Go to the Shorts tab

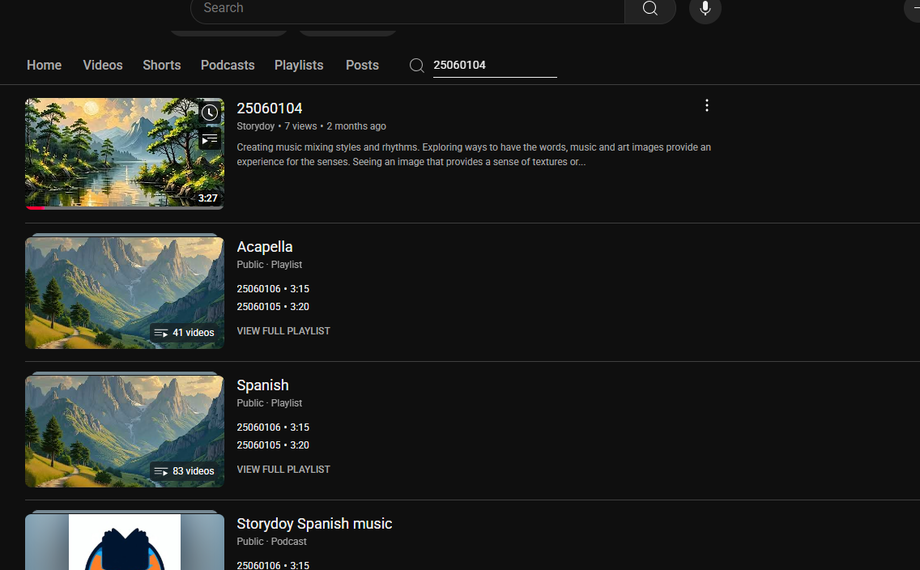point(161,65)
